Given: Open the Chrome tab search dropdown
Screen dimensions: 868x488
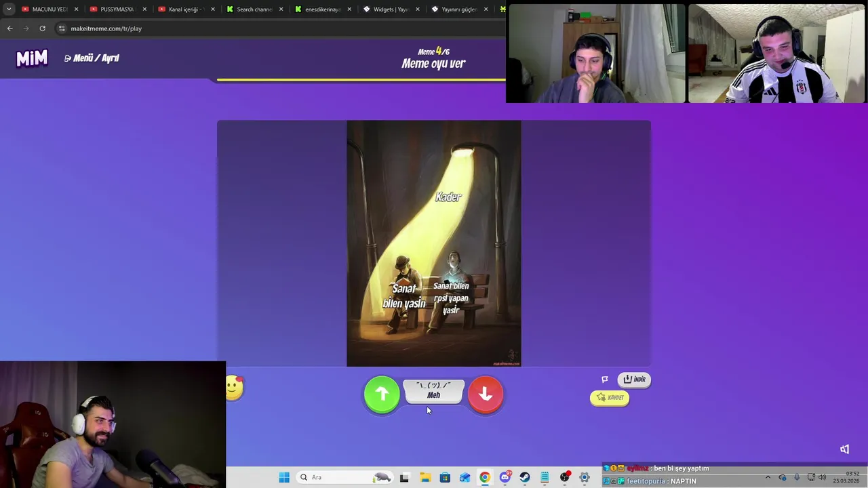Looking at the screenshot, I should click(x=9, y=9).
